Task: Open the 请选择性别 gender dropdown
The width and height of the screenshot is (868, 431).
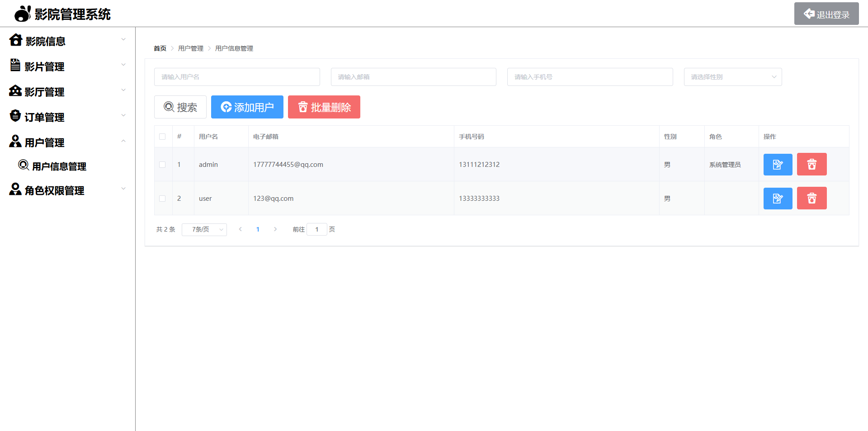Action: tap(732, 77)
